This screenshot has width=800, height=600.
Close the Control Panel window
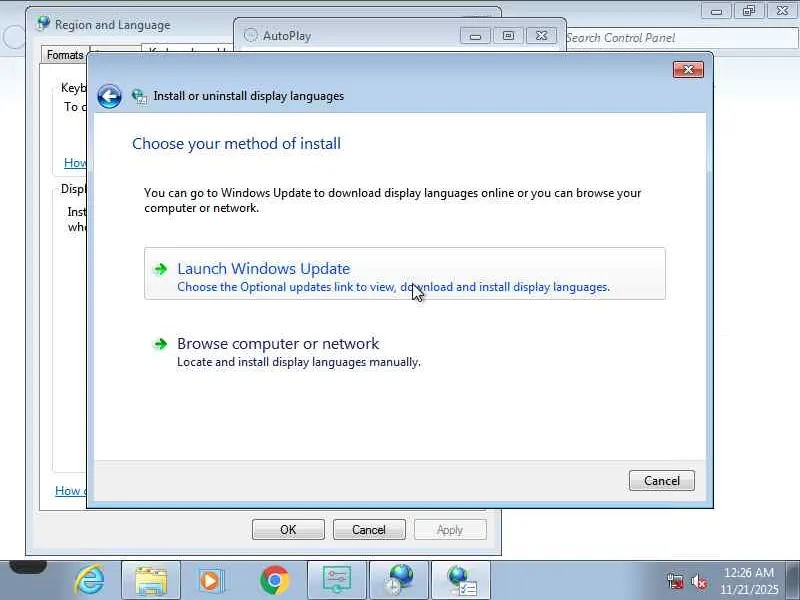click(782, 11)
